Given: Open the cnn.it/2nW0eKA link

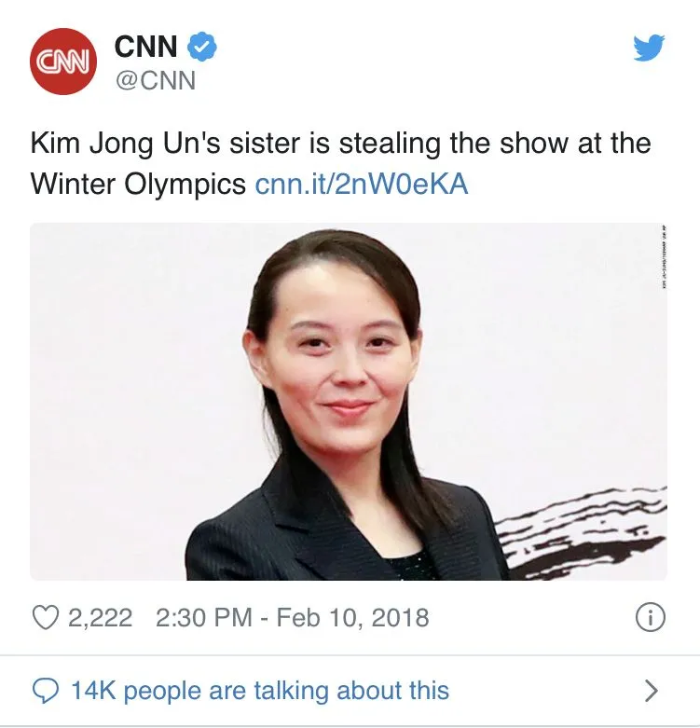Looking at the screenshot, I should tap(362, 185).
